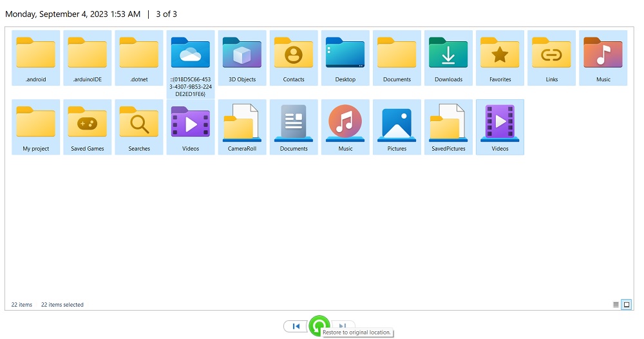
Task: Select the orange Music folder icon
Action: pos(603,58)
